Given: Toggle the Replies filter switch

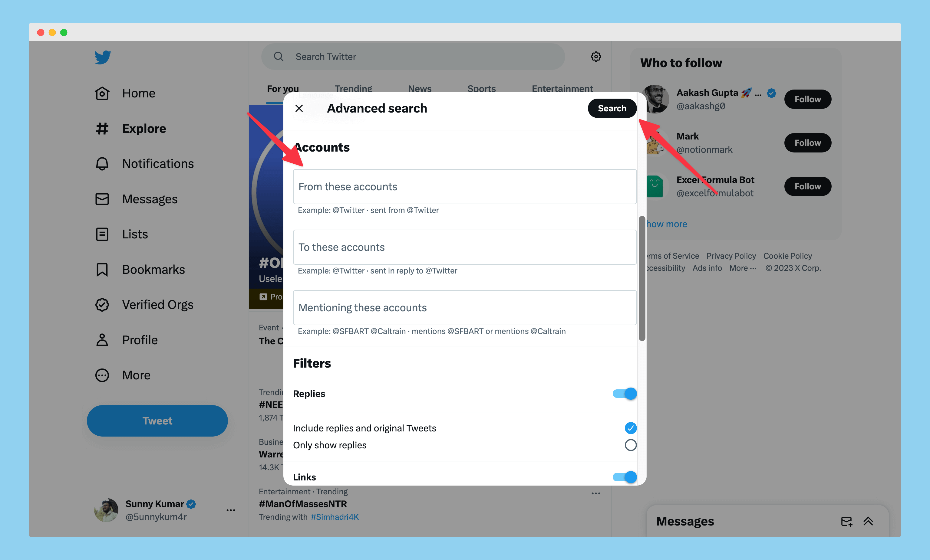Looking at the screenshot, I should point(625,394).
